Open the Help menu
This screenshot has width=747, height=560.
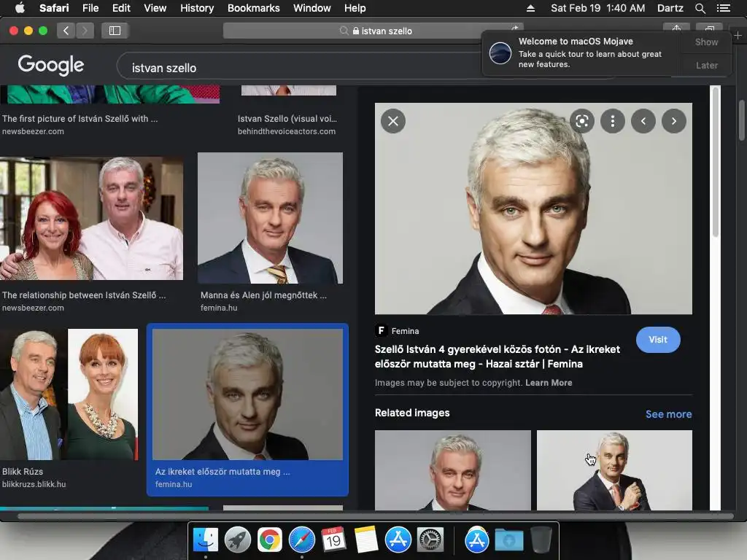tap(355, 8)
